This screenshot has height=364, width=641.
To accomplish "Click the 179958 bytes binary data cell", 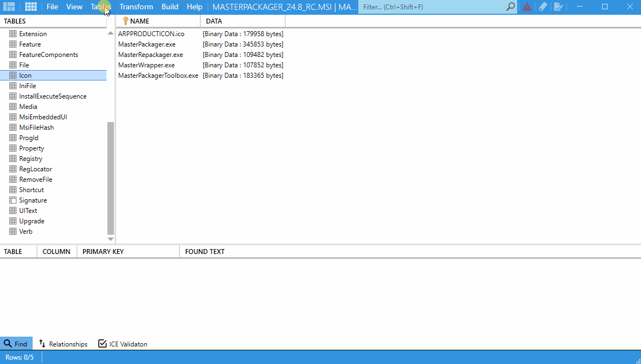I will (x=243, y=34).
